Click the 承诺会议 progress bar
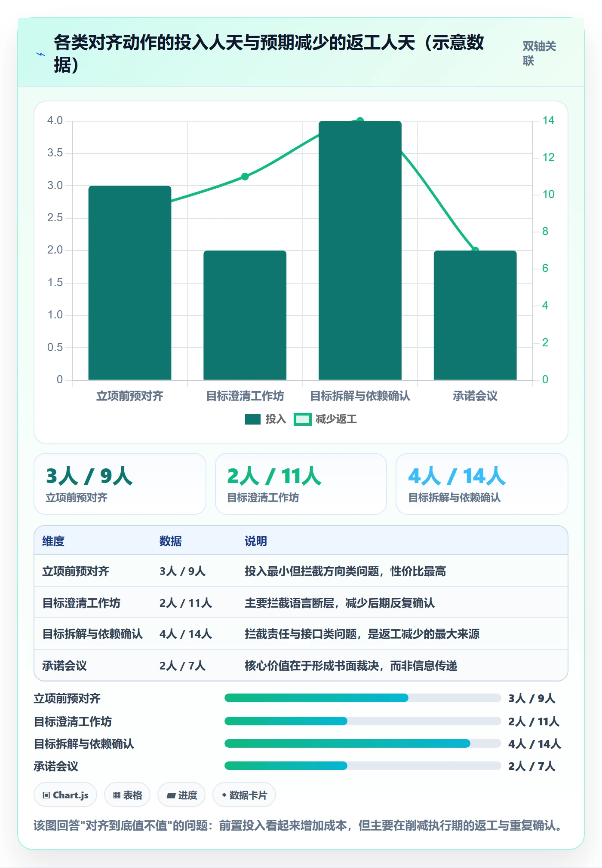Screen dimensions: 602x868 [363, 766]
